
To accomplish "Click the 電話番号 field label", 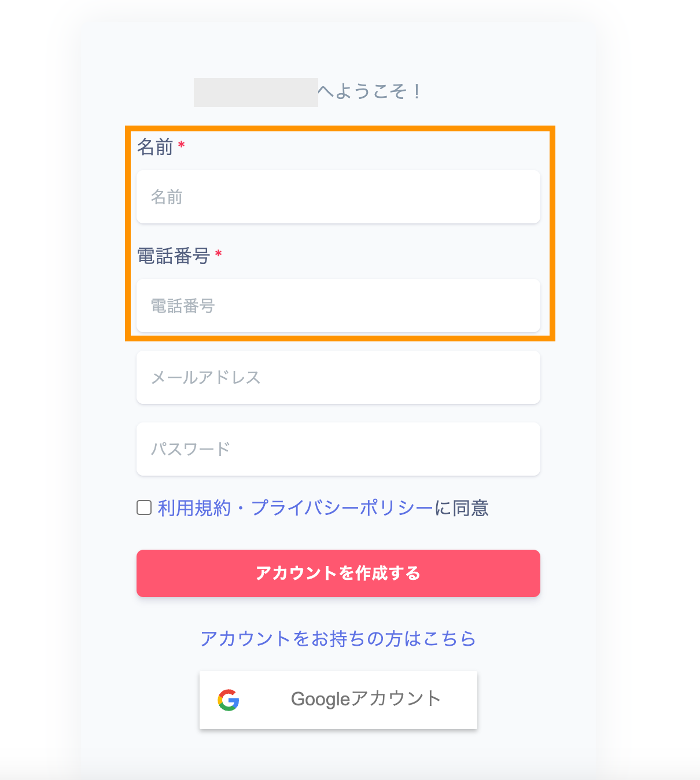I will pos(173,256).
